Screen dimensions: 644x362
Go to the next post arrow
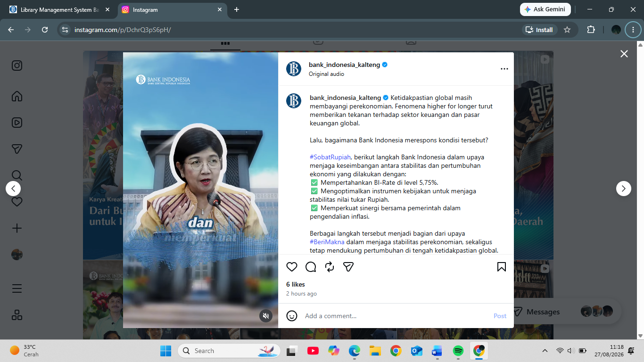[624, 189]
